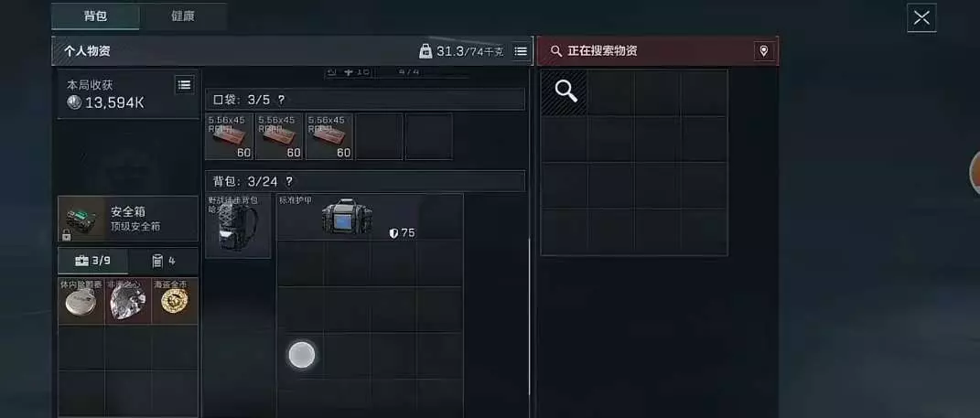Open the map marker icon in search header
This screenshot has width=980, height=418.
pos(763,51)
